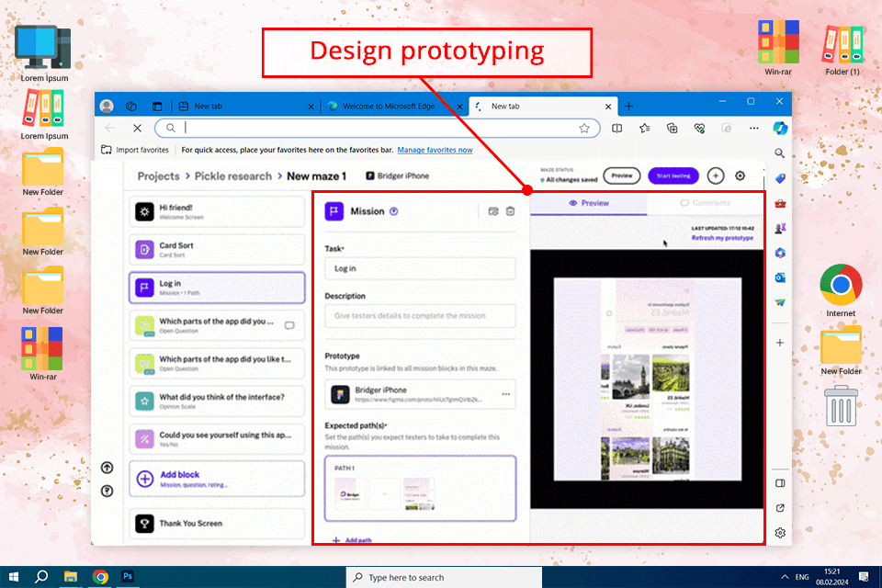Viewport: 882px width, 588px height.
Task: Click the browser address bar
Action: pos(377,129)
